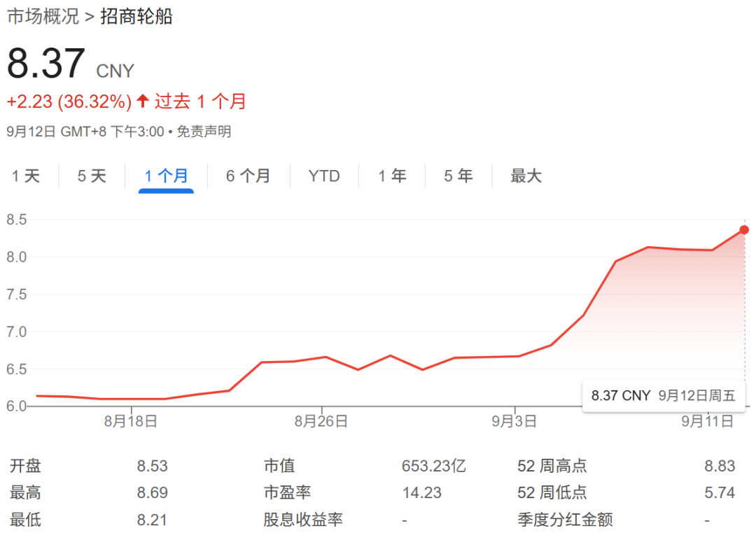Select the 5天 chart view

pyautogui.click(x=92, y=176)
